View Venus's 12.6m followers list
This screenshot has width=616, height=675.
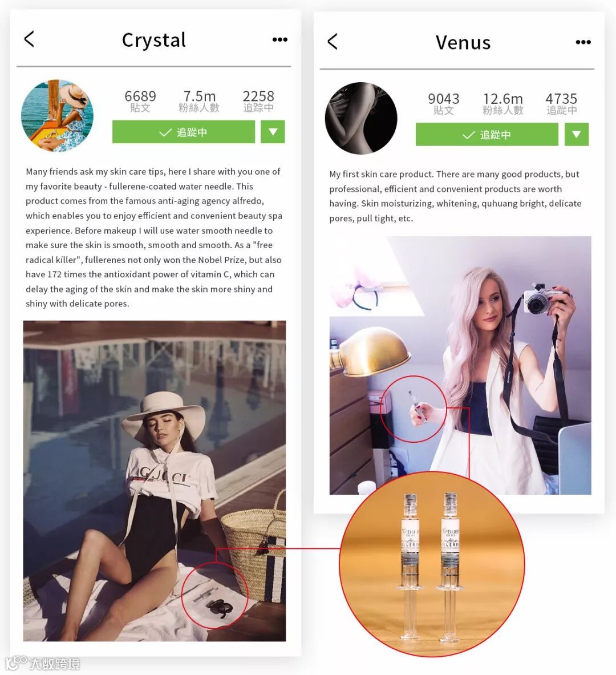click(x=503, y=104)
